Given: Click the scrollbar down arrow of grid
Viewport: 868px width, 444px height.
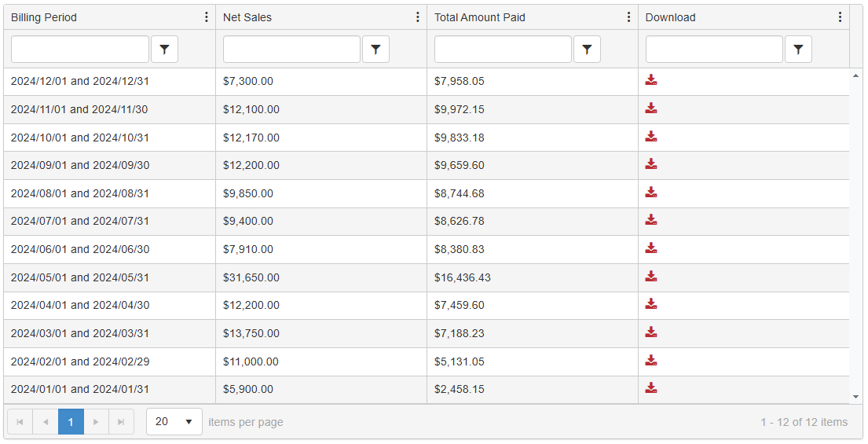Looking at the screenshot, I should point(855,398).
